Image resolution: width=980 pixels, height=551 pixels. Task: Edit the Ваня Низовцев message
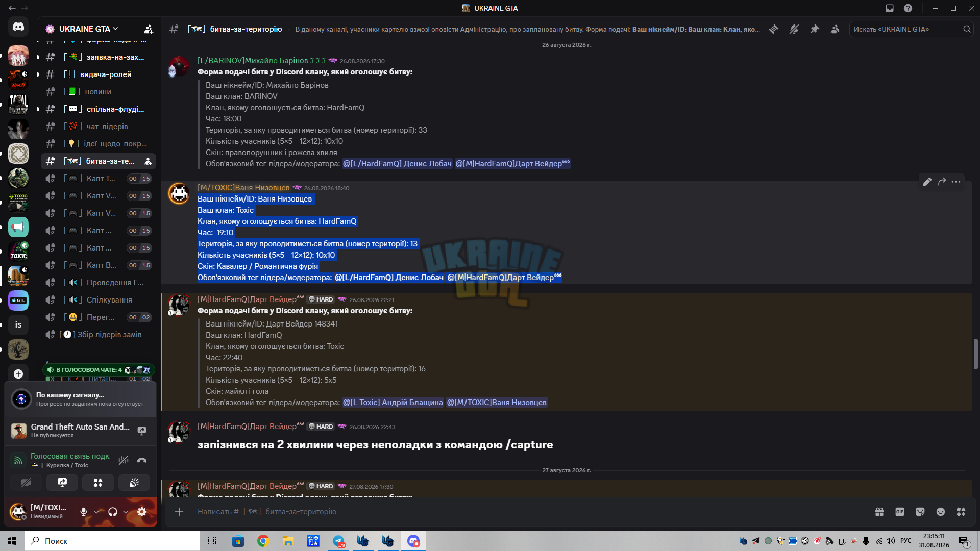(927, 182)
